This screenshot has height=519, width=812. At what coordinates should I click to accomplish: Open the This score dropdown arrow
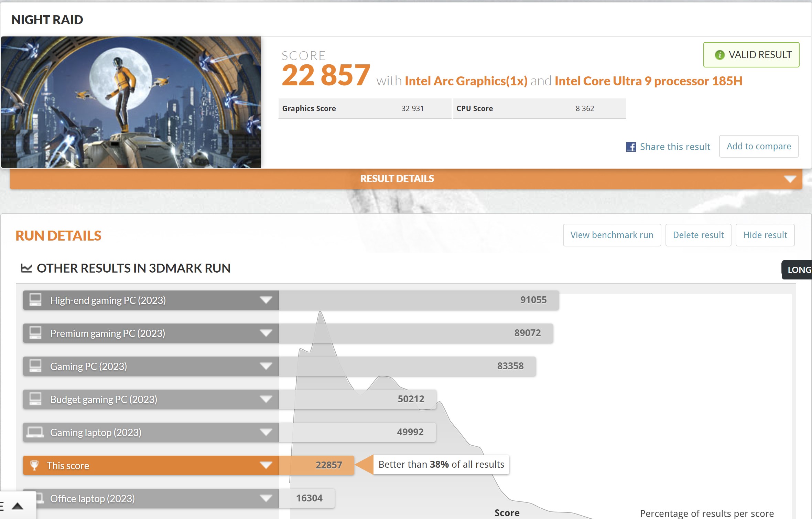tap(266, 465)
